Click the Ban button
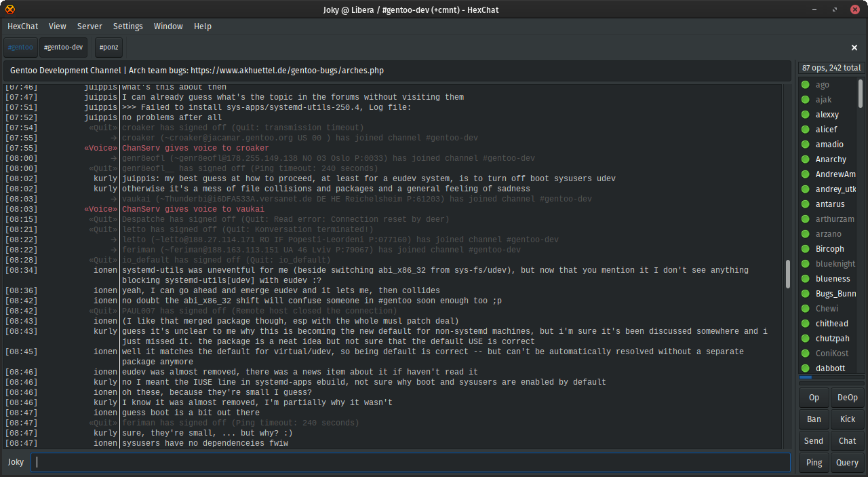The height and width of the screenshot is (477, 868). 814,419
